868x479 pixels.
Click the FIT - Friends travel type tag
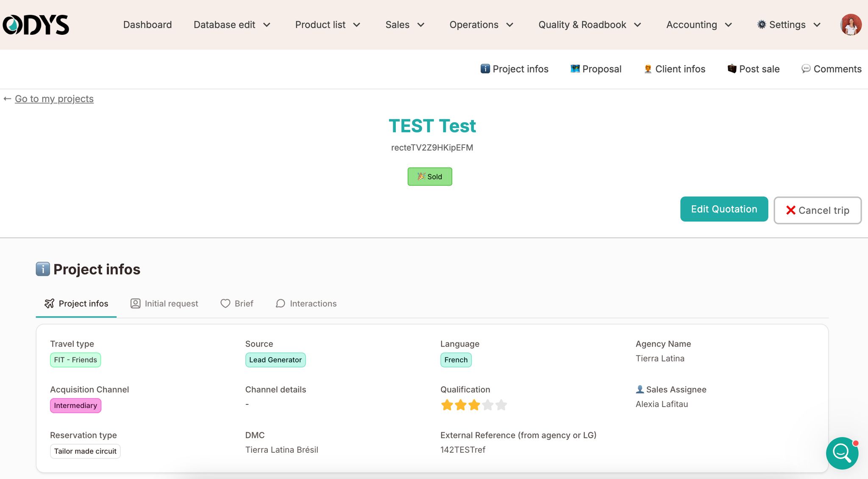pyautogui.click(x=75, y=360)
